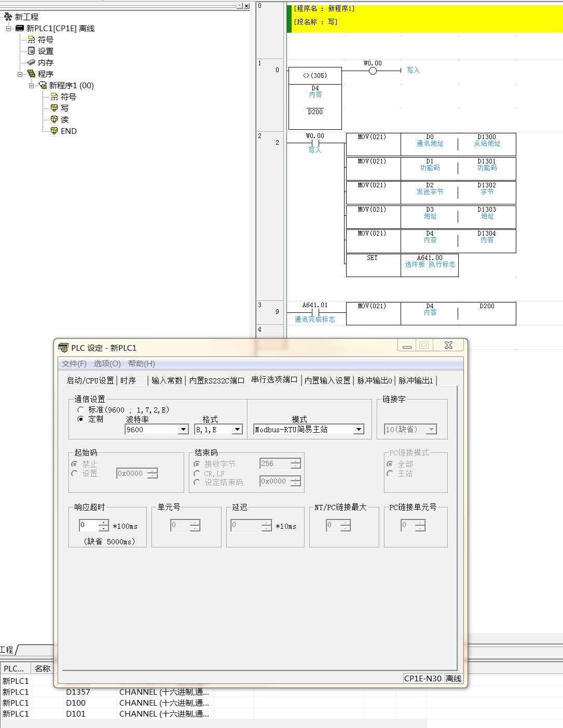Open the 波特率 baud rate dropdown

[x=183, y=430]
